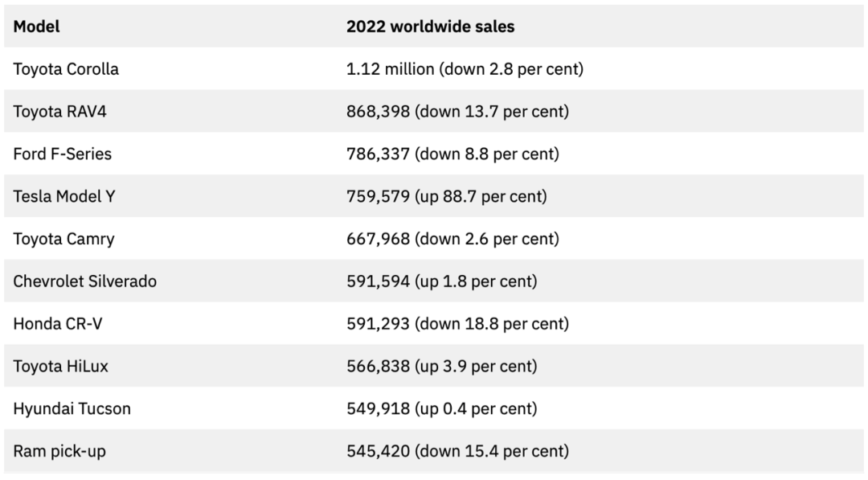868x480 pixels.
Task: Click the 2022 worldwide sales header
Action: click(430, 27)
